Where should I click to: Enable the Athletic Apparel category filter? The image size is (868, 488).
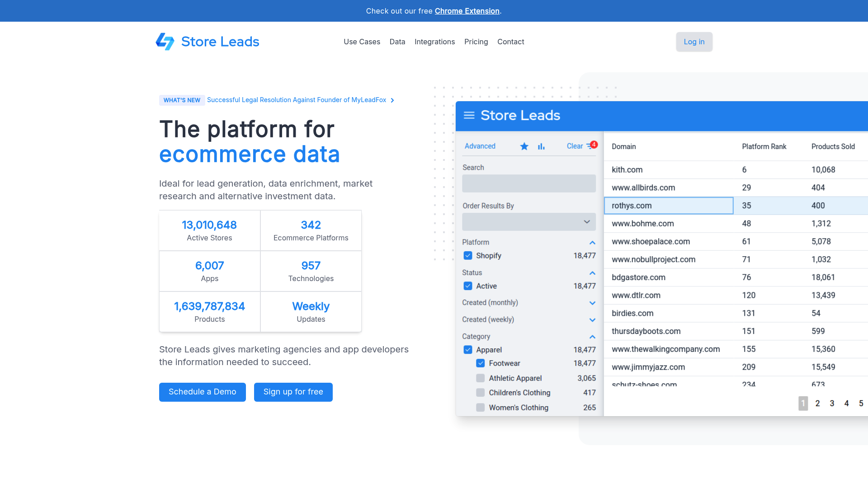(480, 378)
